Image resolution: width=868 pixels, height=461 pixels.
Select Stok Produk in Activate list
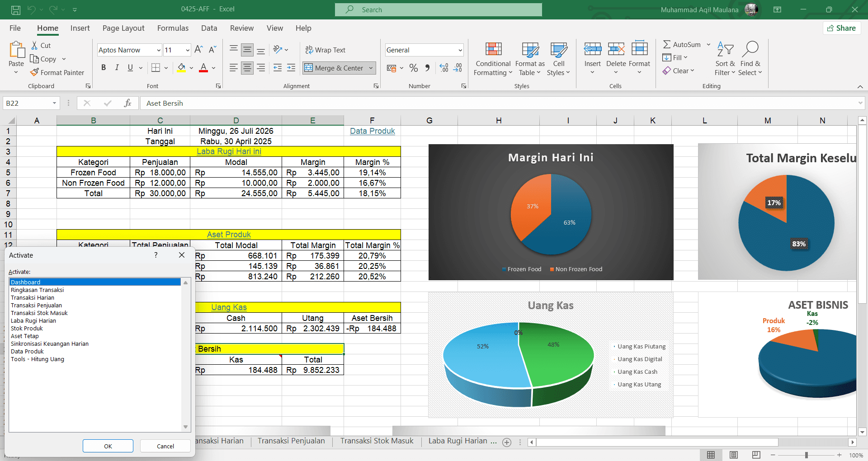point(95,329)
